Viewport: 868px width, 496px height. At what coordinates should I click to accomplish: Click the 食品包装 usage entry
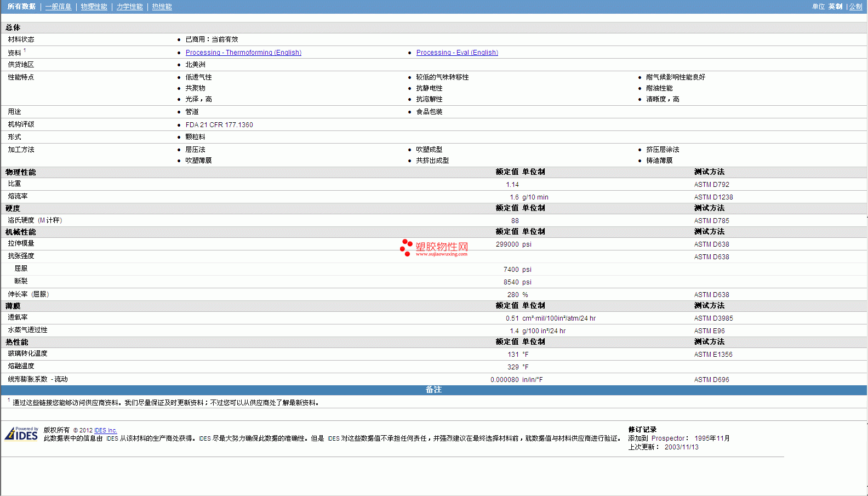429,112
